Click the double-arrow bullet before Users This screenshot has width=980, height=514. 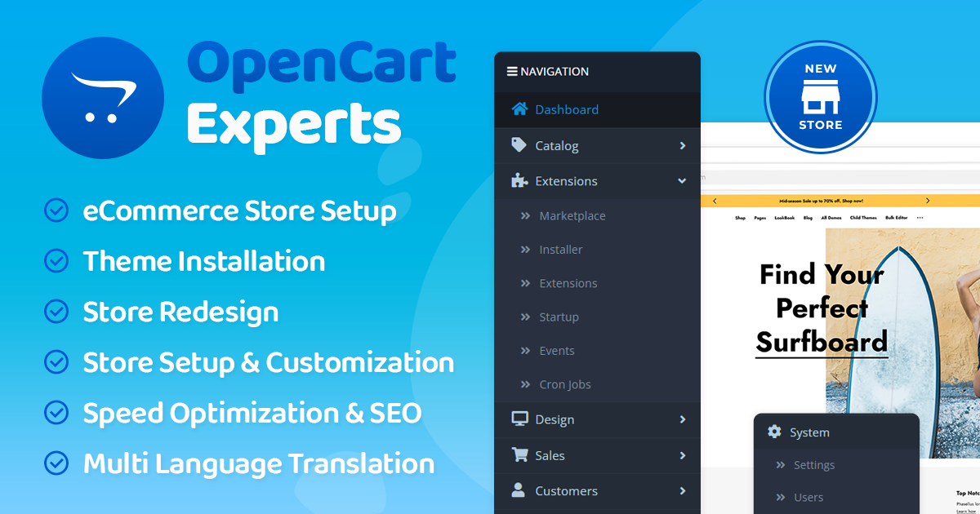pyautogui.click(x=780, y=497)
